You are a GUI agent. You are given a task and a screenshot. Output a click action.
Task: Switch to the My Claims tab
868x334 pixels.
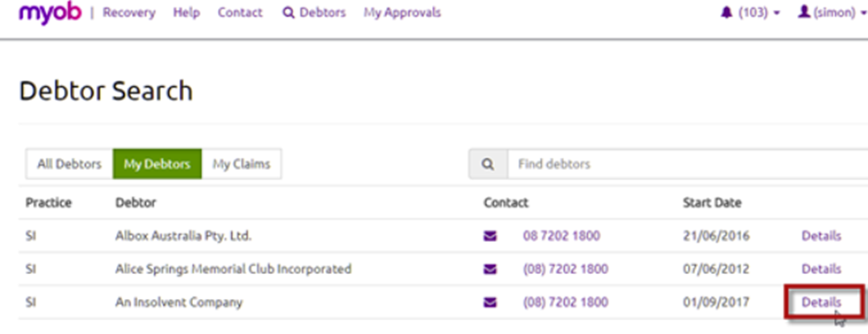[x=241, y=164]
